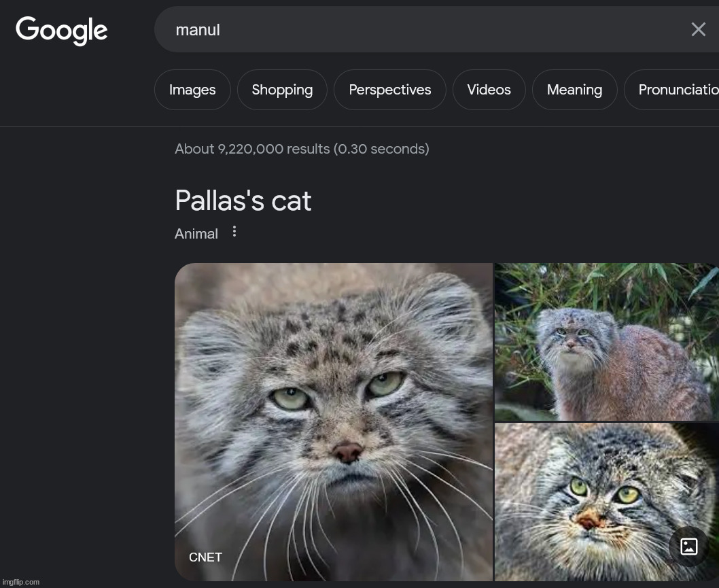
Task: Open the Shopping filter tab
Action: 282,90
